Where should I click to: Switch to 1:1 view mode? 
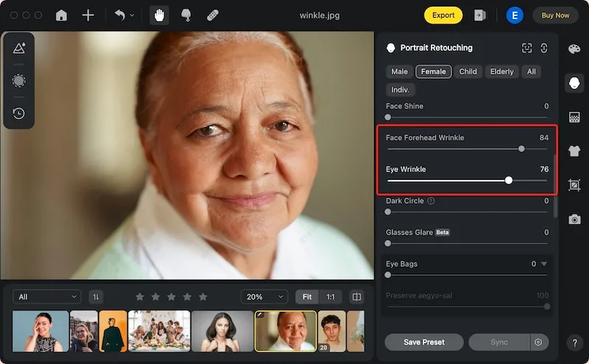click(x=331, y=297)
